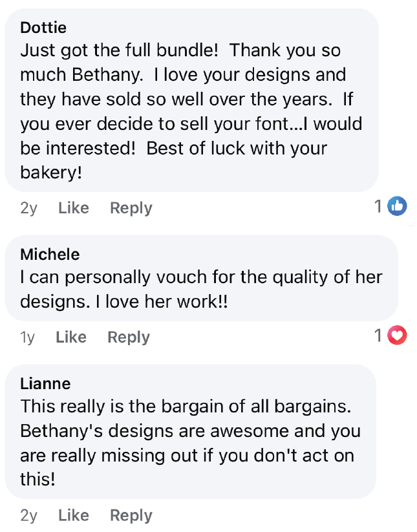Click the heart reaction icon on Michele's comment
417x532 pixels.
[x=397, y=335]
